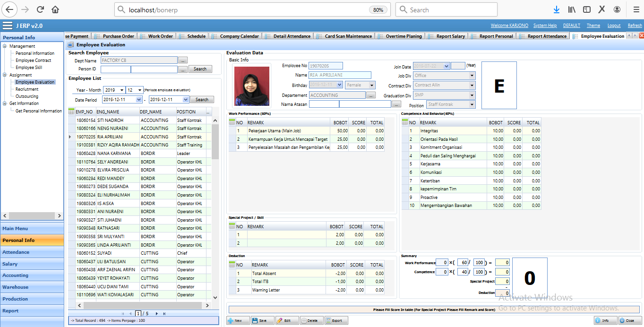The image size is (644, 327).
Task: Open the Firefox downloads arrow
Action: pyautogui.click(x=556, y=9)
